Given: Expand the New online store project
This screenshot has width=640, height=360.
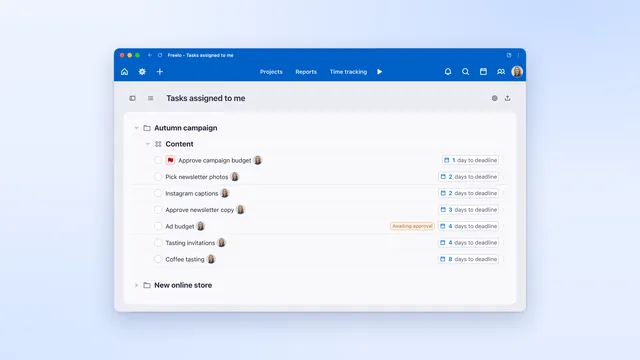Looking at the screenshot, I should point(136,285).
